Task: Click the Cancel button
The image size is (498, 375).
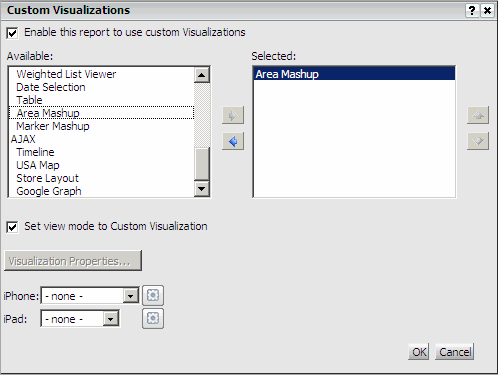Action: click(x=455, y=352)
